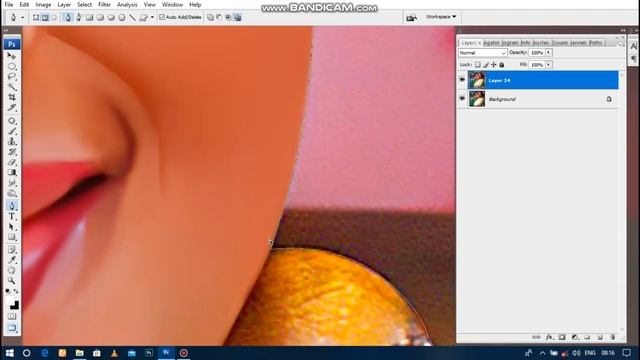Toggle Lock position
Screen dimensions: 640x360
pyautogui.click(x=493, y=64)
